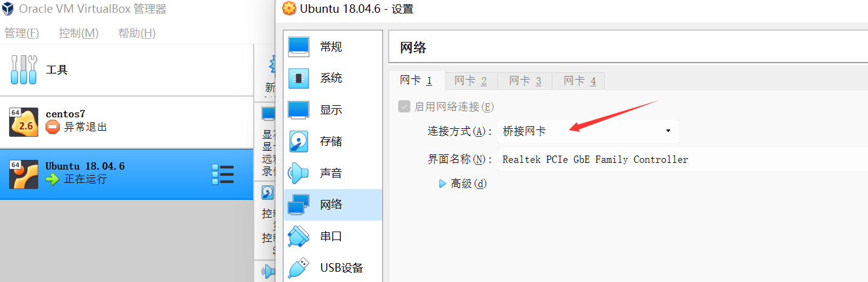Switch to the 网卡 1 tab
868x282 pixels.
point(416,81)
